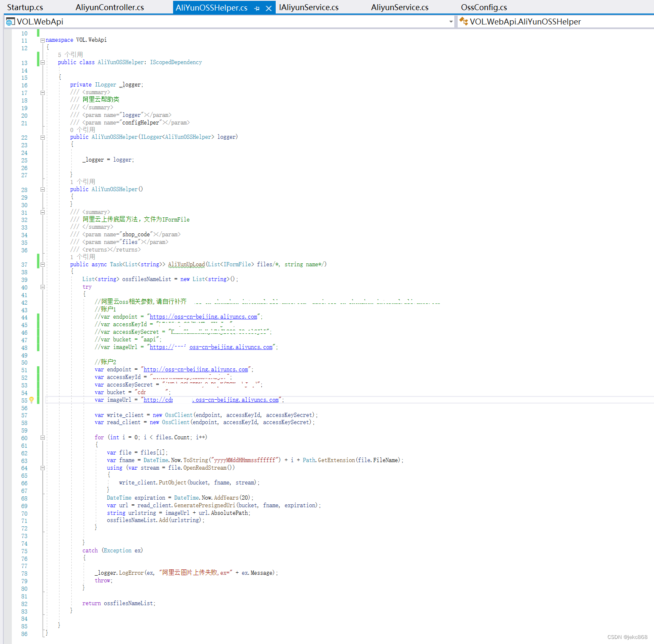Click line number 55 in the gutter
This screenshot has height=644, width=654.
click(24, 400)
